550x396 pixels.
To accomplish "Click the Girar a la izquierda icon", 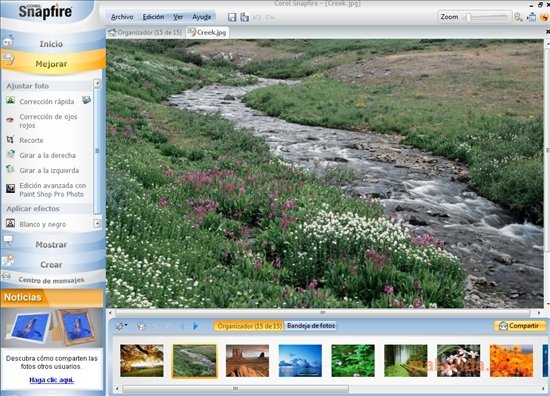I will (x=10, y=169).
